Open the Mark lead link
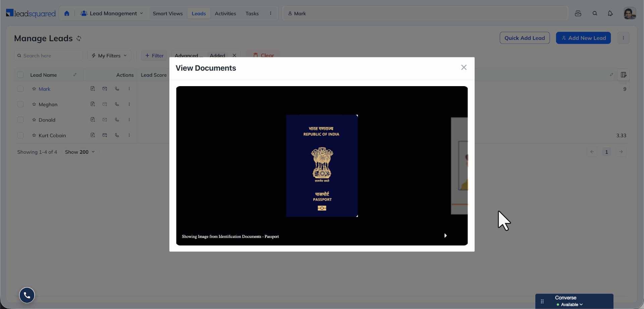 44,89
